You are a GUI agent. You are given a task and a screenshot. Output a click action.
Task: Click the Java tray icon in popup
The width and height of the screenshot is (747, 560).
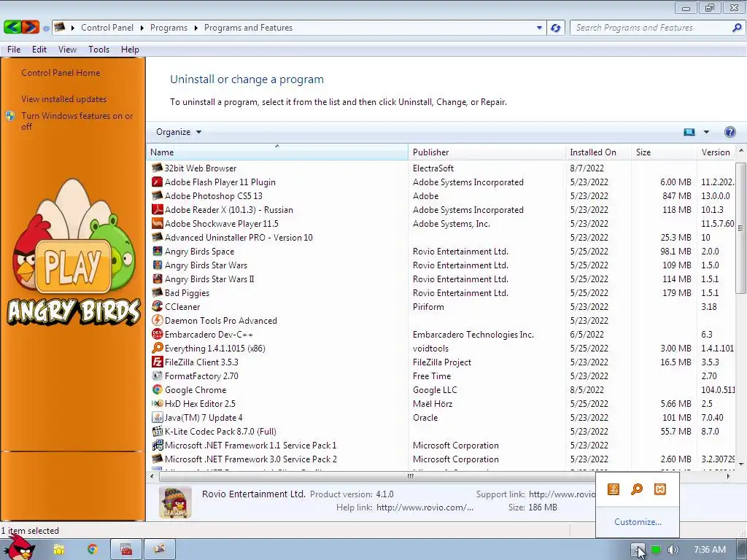(x=613, y=489)
